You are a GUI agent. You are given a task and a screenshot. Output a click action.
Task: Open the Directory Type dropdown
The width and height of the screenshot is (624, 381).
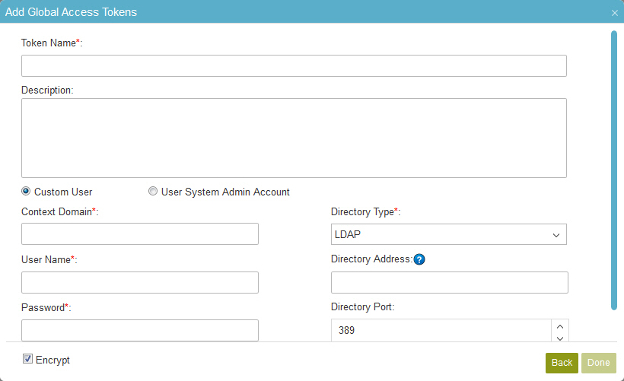[448, 234]
